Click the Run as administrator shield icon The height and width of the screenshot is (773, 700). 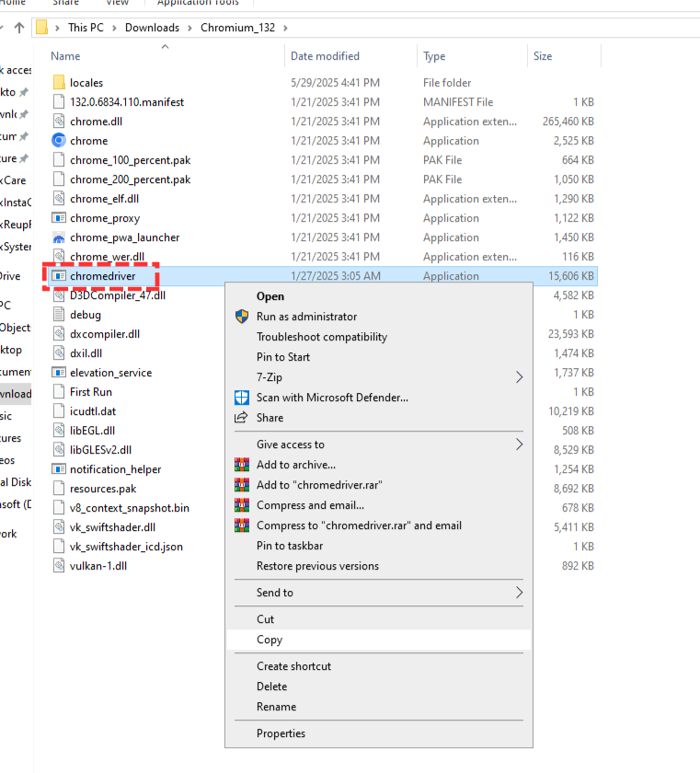[x=241, y=317]
